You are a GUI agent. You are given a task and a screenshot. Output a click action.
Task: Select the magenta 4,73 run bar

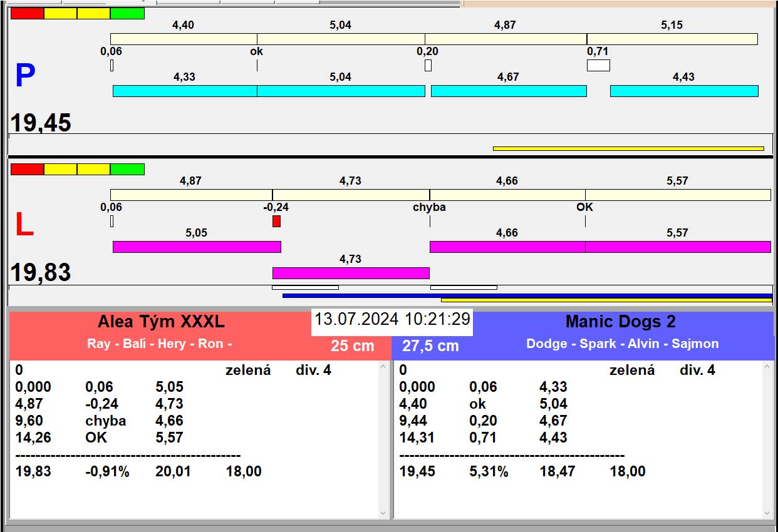point(351,273)
